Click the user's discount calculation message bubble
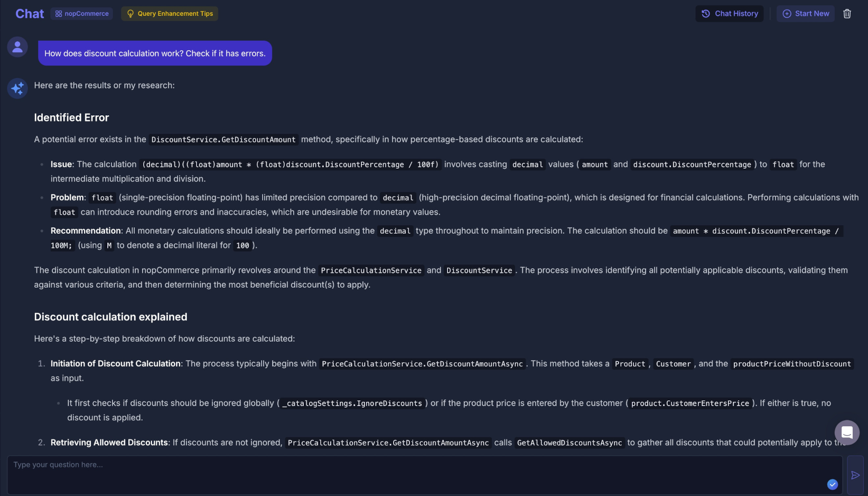 155,53
